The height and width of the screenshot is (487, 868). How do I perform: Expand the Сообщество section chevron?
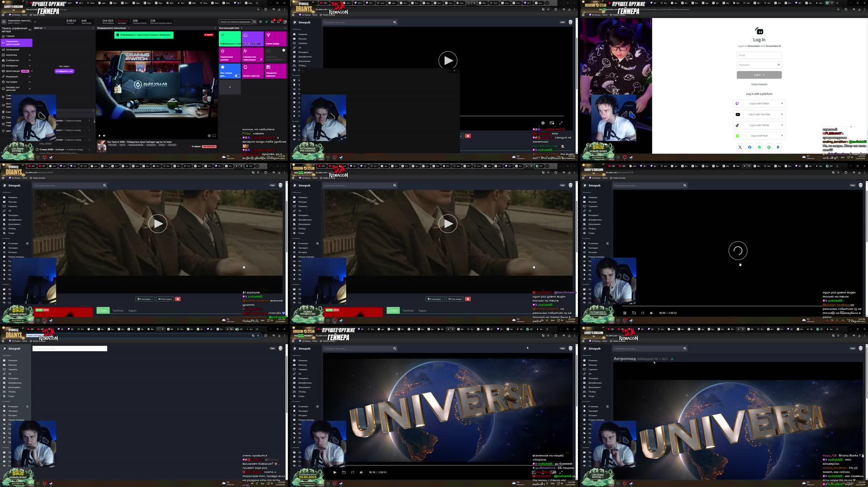(x=29, y=60)
